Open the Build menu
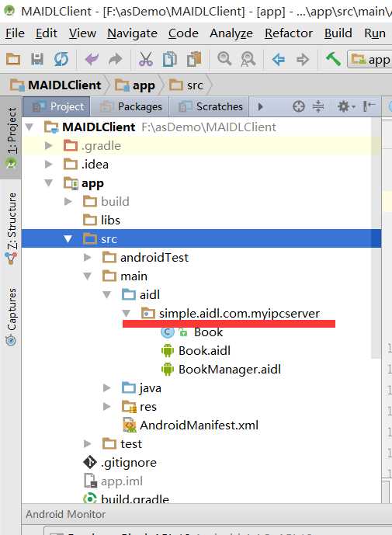Viewport: 392px width, 535px height. pyautogui.click(x=338, y=33)
